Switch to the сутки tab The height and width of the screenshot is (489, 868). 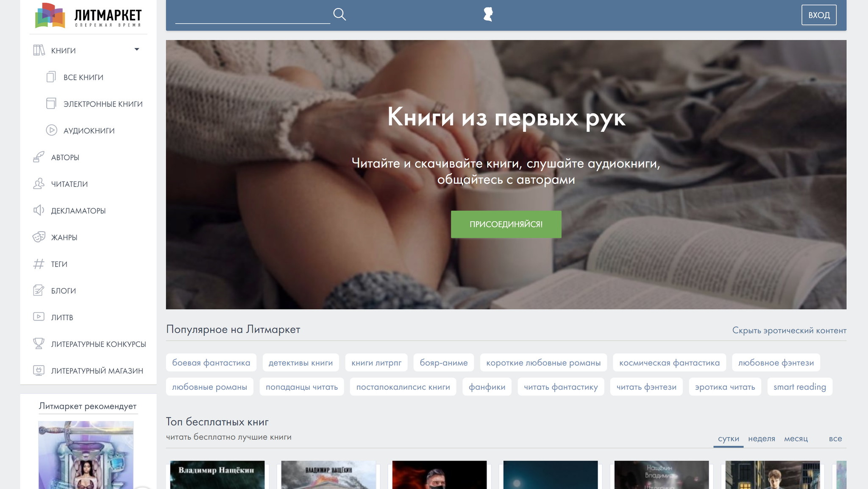tap(728, 439)
